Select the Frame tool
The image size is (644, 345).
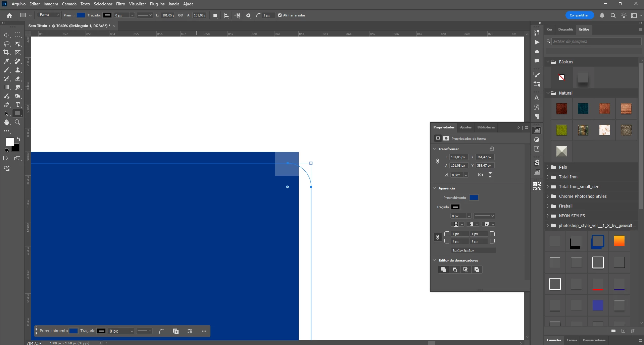point(17,52)
